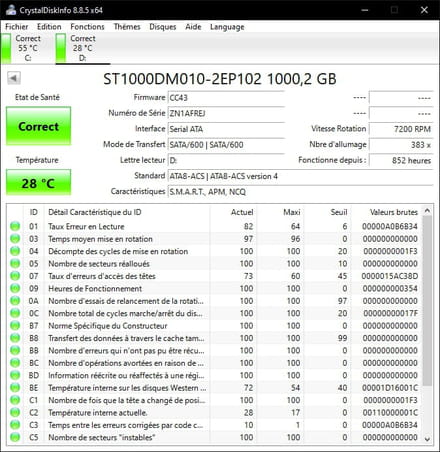Select the D: disk tab at 28 °C
This screenshot has height=452, width=440.
pyautogui.click(x=83, y=48)
